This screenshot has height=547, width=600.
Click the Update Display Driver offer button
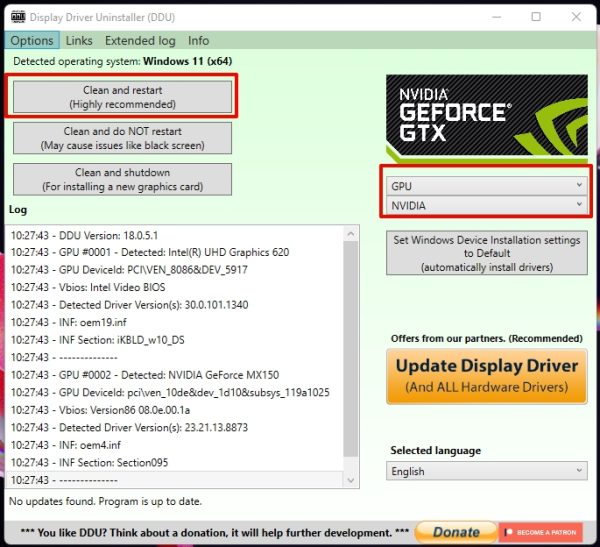coord(487,376)
